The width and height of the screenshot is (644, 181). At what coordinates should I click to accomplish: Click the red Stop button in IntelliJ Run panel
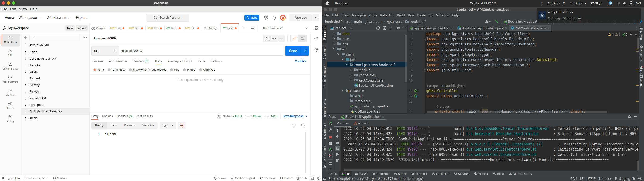(330, 137)
